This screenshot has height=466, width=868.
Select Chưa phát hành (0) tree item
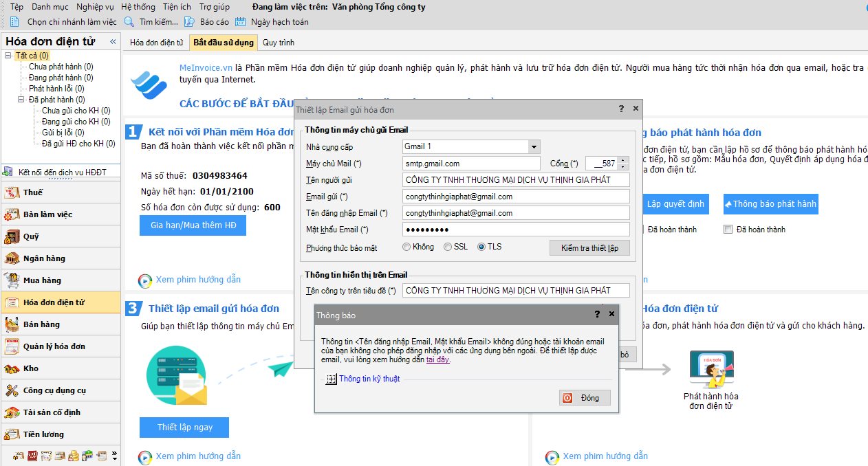pos(61,67)
